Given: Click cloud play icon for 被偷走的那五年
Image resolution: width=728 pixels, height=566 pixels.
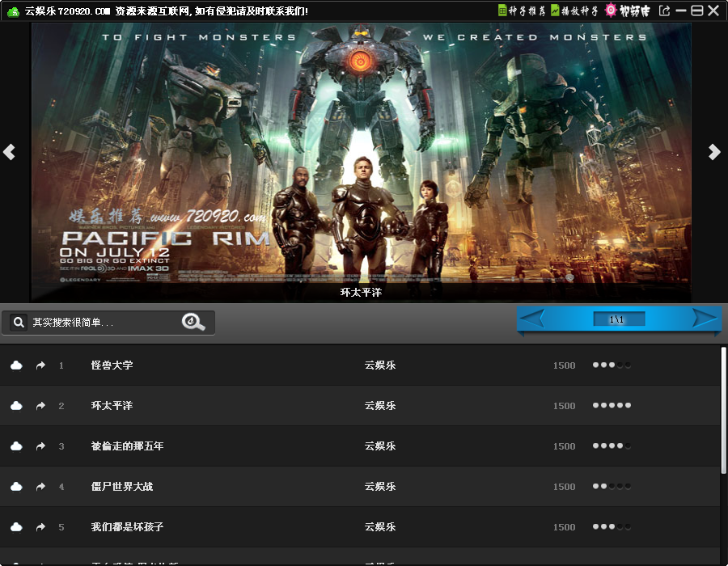Looking at the screenshot, I should [16, 446].
